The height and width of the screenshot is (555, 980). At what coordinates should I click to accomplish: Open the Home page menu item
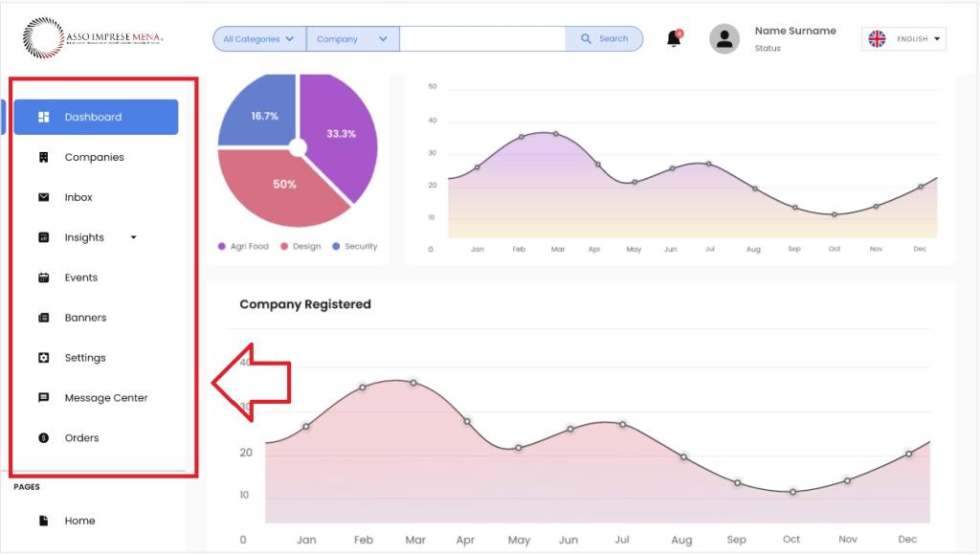coord(79,521)
